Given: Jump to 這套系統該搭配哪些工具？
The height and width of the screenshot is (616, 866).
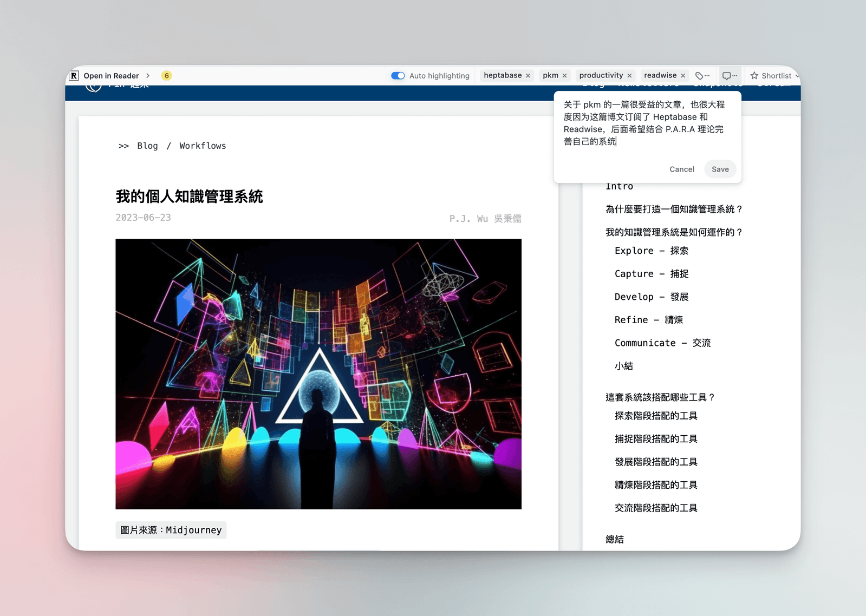Looking at the screenshot, I should [660, 397].
